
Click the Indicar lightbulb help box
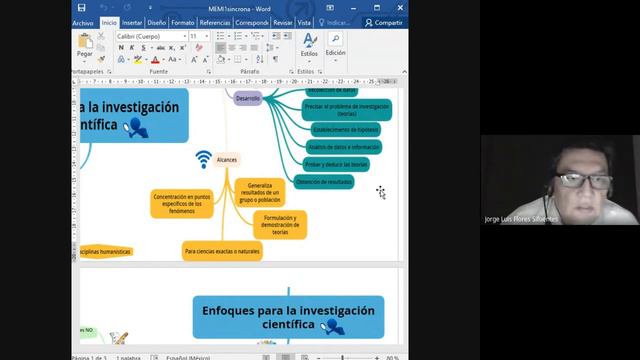pyautogui.click(x=335, y=23)
